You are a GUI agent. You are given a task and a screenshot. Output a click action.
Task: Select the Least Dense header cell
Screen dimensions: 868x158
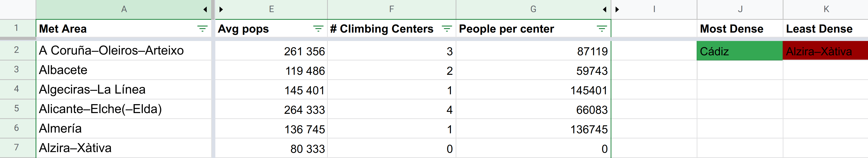(825, 29)
